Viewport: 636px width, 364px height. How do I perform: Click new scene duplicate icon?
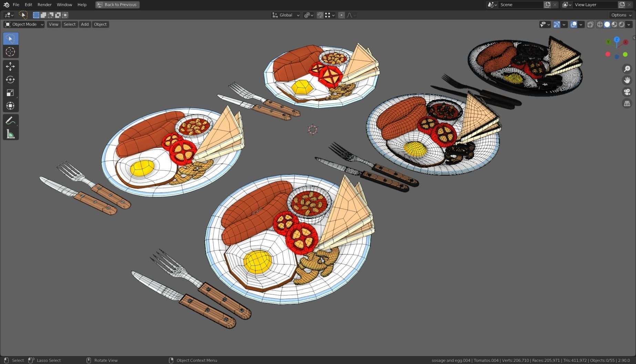tap(547, 5)
